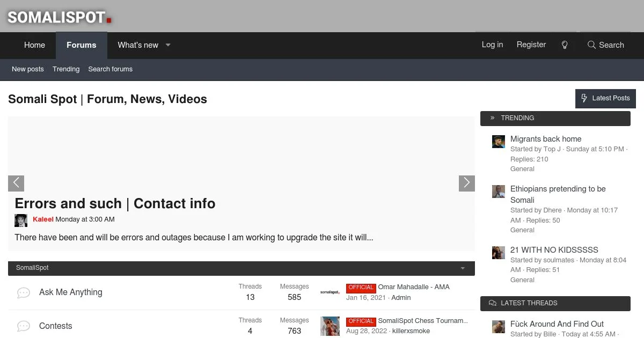The image size is (644, 338).
Task: Click General under Ethiopians thread
Action: pyautogui.click(x=522, y=230)
